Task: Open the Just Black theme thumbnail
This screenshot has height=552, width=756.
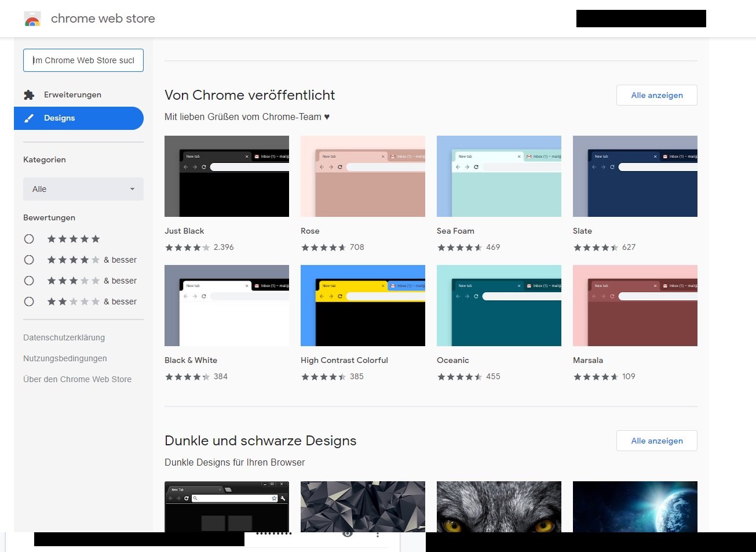Action: 227,176
